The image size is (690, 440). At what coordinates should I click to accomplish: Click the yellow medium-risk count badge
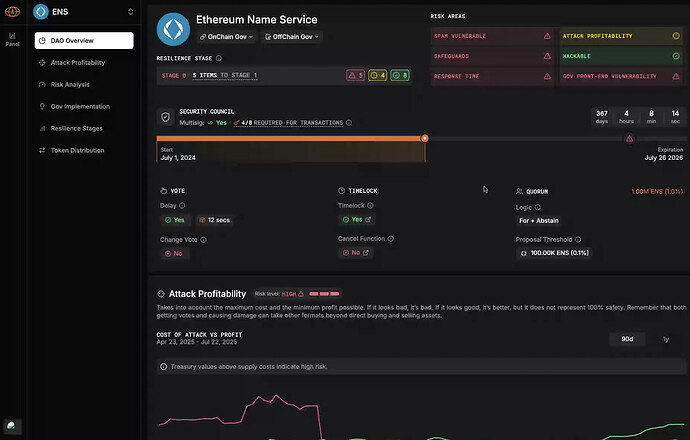378,75
